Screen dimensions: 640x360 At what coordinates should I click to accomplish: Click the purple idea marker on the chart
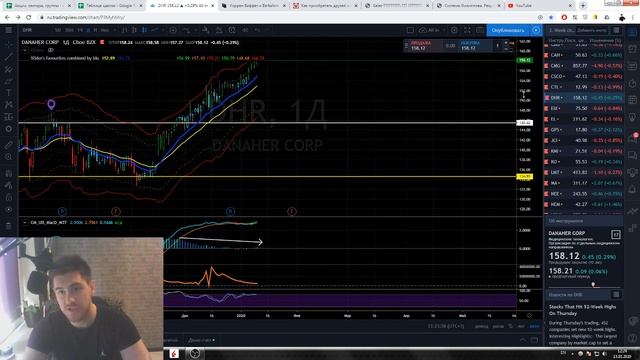[x=51, y=104]
